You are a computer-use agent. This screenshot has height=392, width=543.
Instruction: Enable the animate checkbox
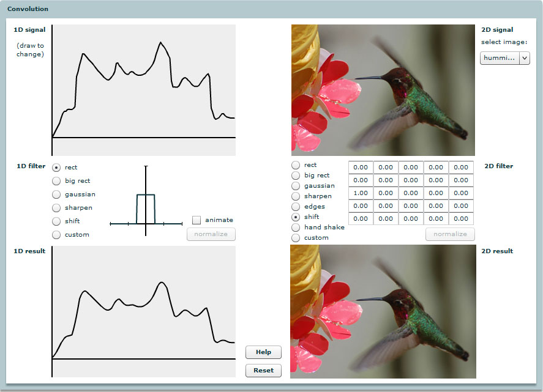[x=197, y=220]
